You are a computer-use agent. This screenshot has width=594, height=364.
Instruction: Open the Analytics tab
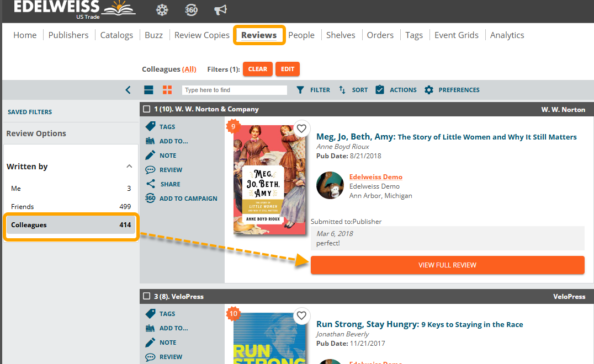[x=507, y=35]
